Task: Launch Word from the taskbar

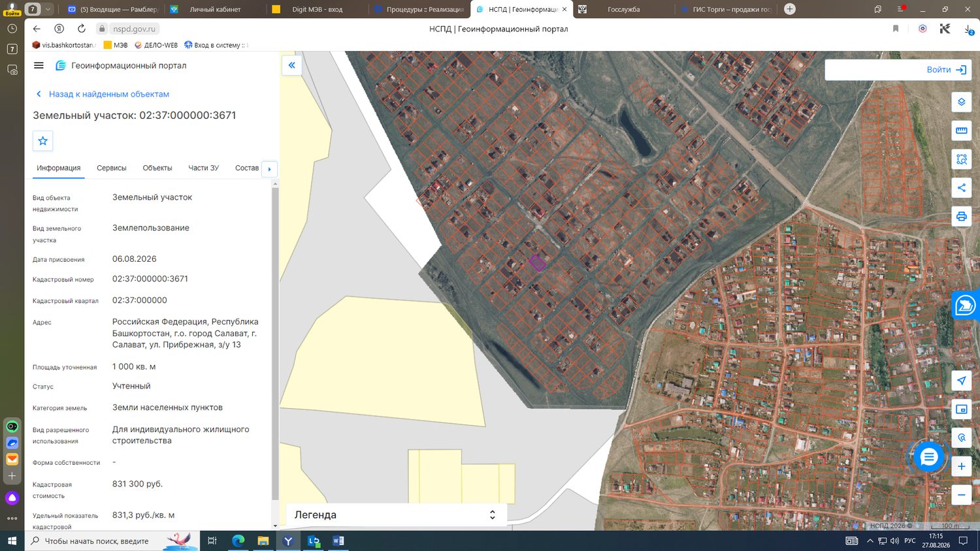Action: click(x=338, y=541)
